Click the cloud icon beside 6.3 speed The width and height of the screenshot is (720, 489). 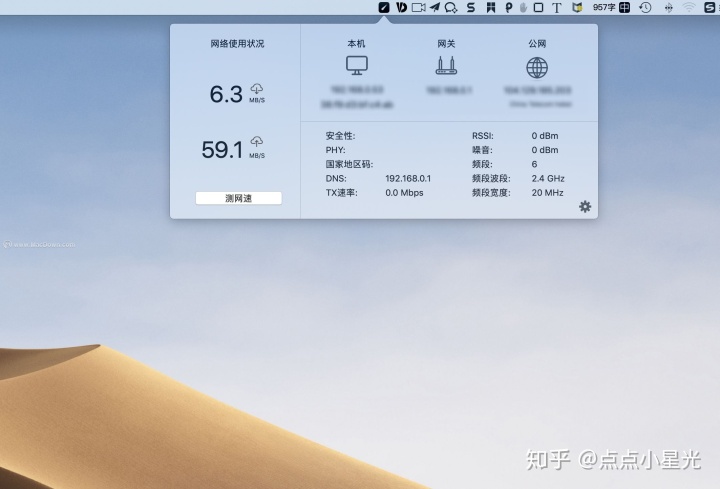point(257,88)
